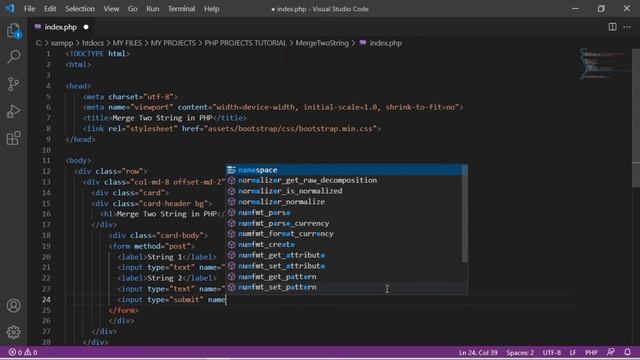Select the index.php editor tab

61,27
